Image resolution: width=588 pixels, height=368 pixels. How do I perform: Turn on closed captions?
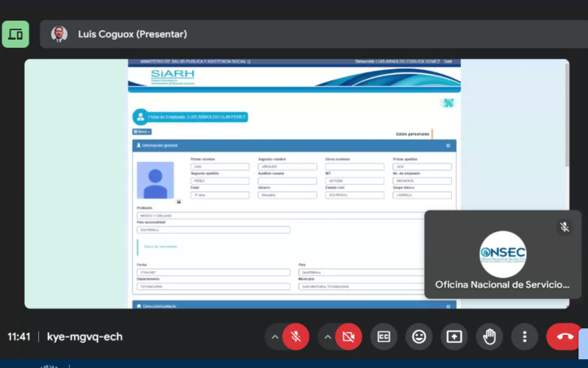384,336
